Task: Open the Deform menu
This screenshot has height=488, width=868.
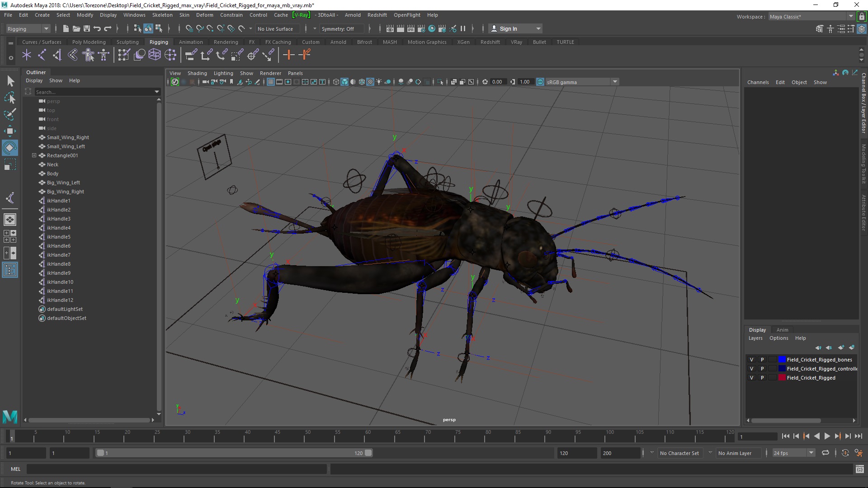Action: click(204, 15)
